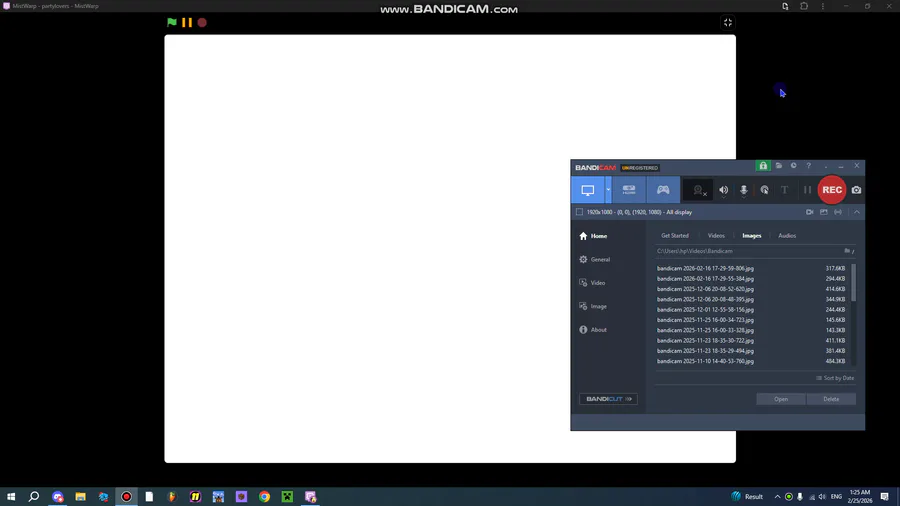
Task: Click the Delete button
Action: [x=831, y=399]
